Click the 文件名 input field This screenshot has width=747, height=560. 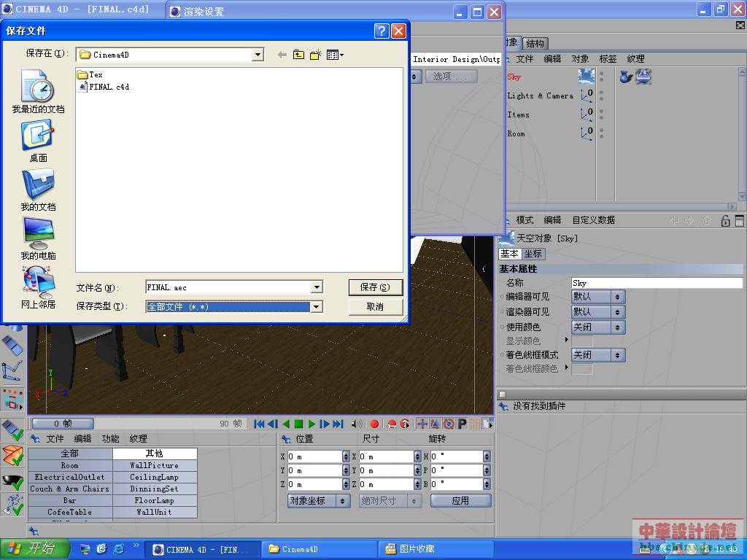tap(228, 287)
